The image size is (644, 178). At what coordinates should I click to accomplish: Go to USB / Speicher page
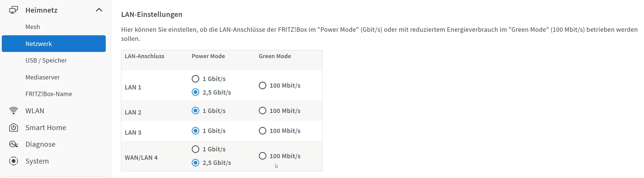click(x=46, y=60)
